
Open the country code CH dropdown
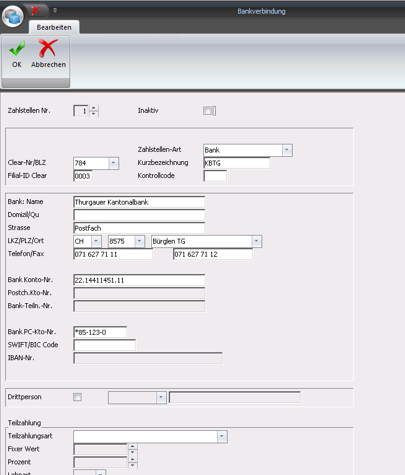pos(96,241)
